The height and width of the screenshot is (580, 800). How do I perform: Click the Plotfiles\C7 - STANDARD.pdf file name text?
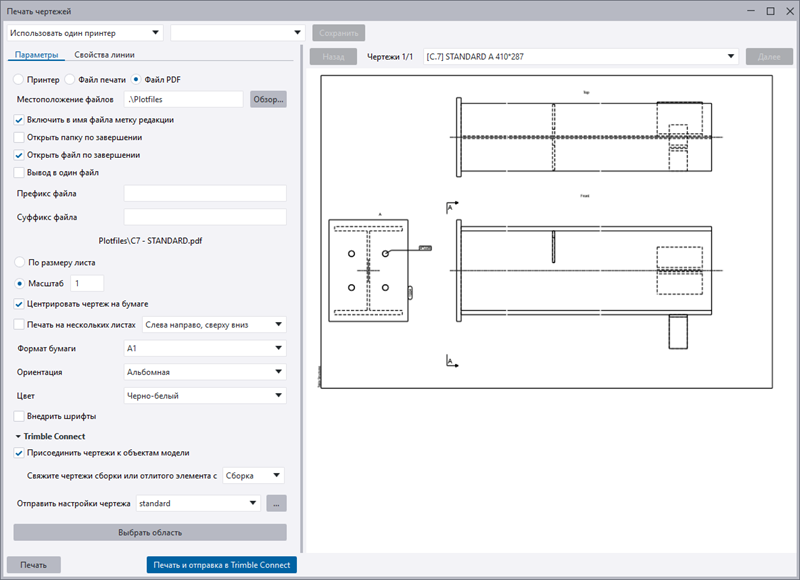150,241
